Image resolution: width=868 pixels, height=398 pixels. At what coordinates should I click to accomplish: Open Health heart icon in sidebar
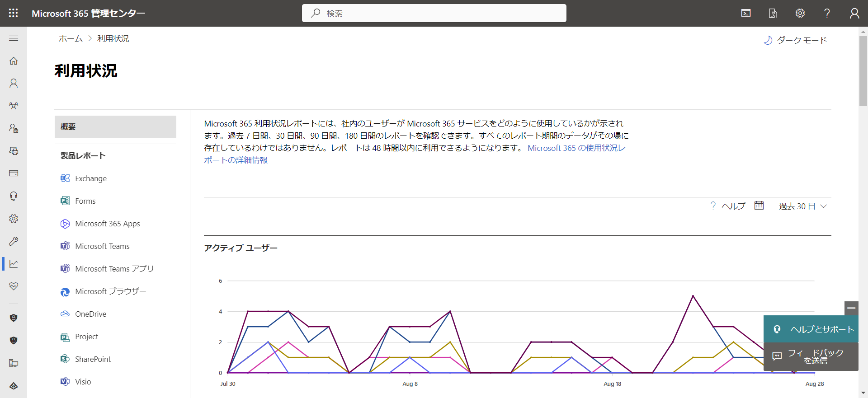[x=14, y=286]
